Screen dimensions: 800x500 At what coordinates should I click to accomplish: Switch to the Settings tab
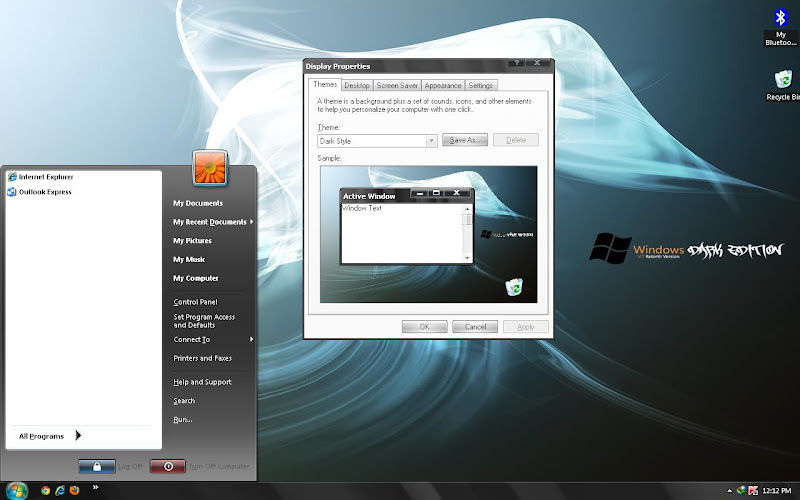(x=481, y=86)
